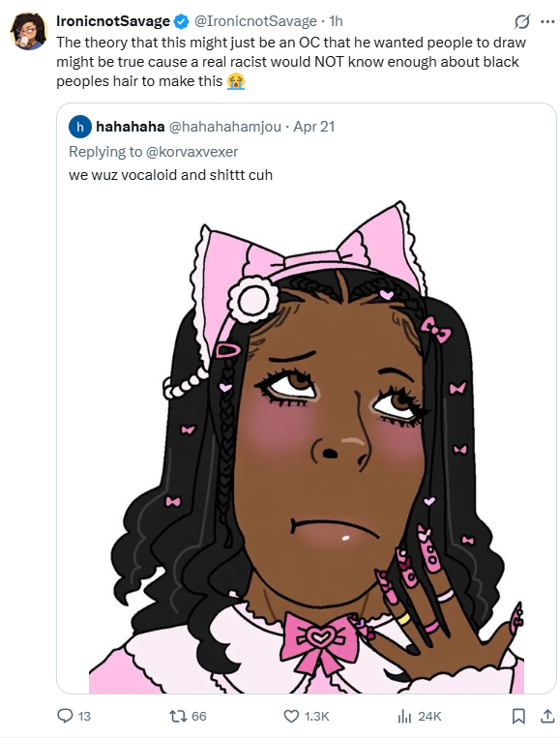This screenshot has width=560, height=738.
Task: Open the three-dot more options menu
Action: 547,21
